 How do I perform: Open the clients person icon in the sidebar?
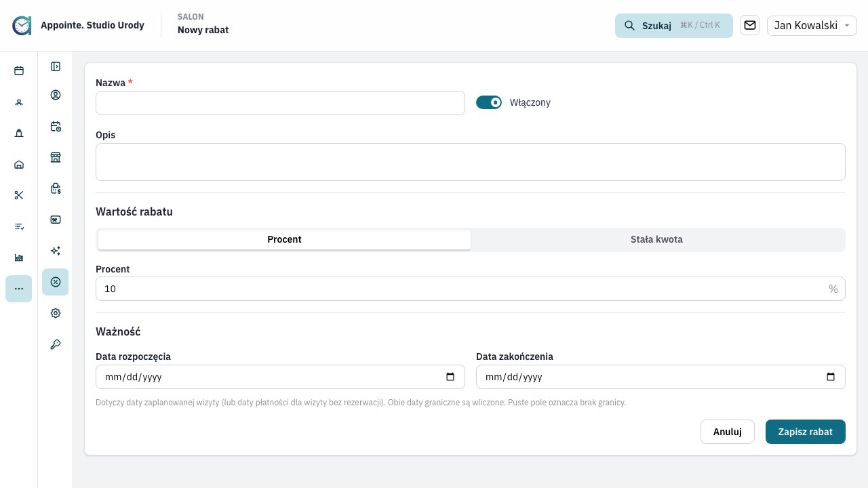point(19,102)
